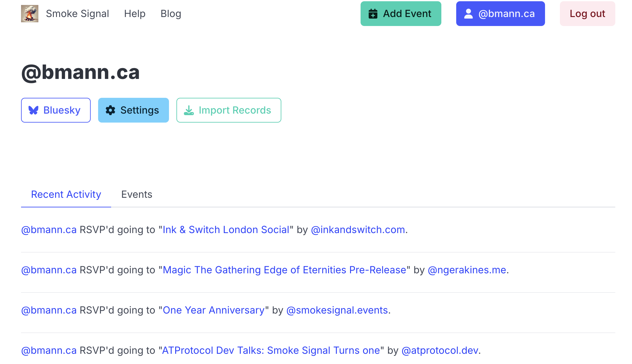Open the Smoke Signal home link

click(77, 14)
